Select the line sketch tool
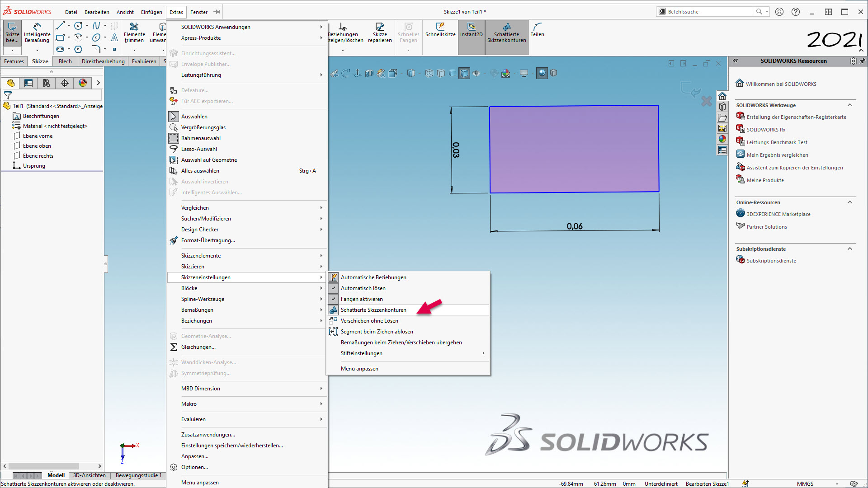 60,26
